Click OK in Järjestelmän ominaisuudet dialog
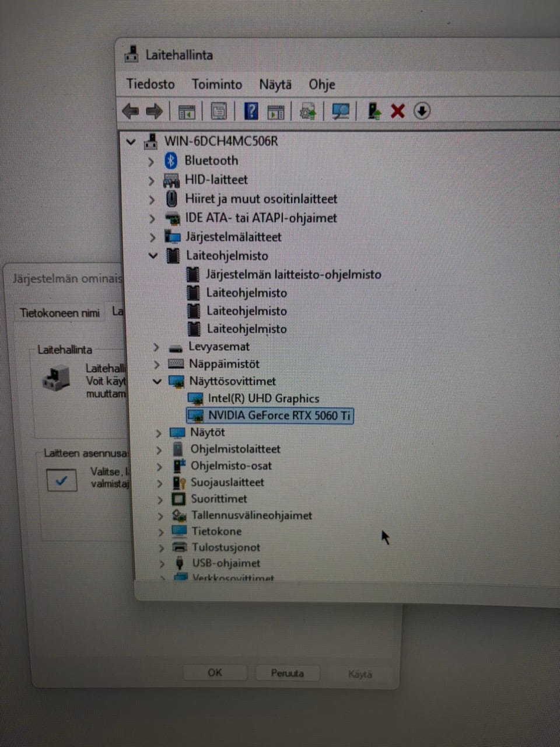 215,672
